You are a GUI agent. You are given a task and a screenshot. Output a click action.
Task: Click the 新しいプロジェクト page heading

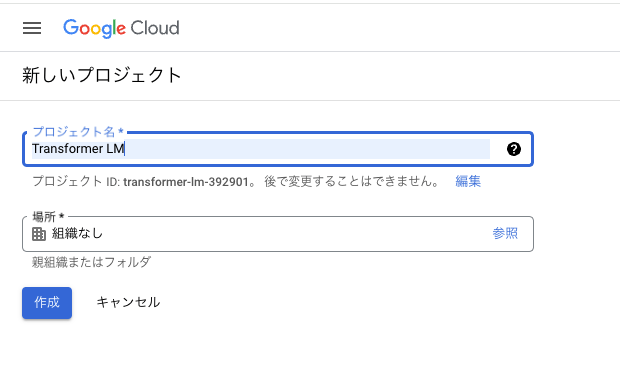pyautogui.click(x=102, y=75)
